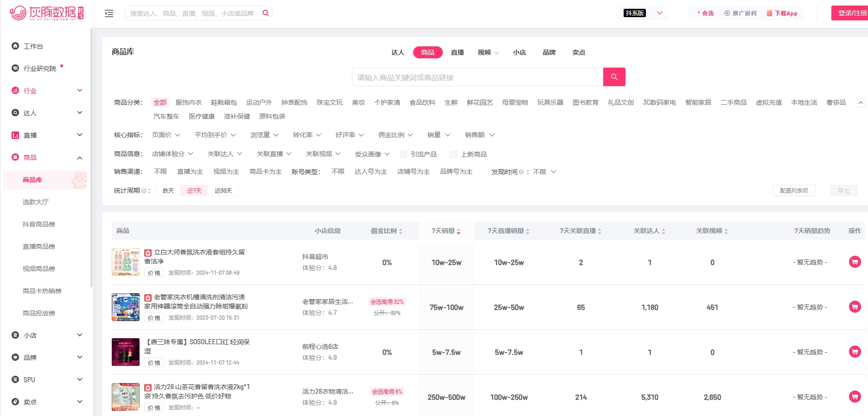The image size is (868, 416).
Task: Click 价格 tag under 立白大师 product
Action: [154, 273]
